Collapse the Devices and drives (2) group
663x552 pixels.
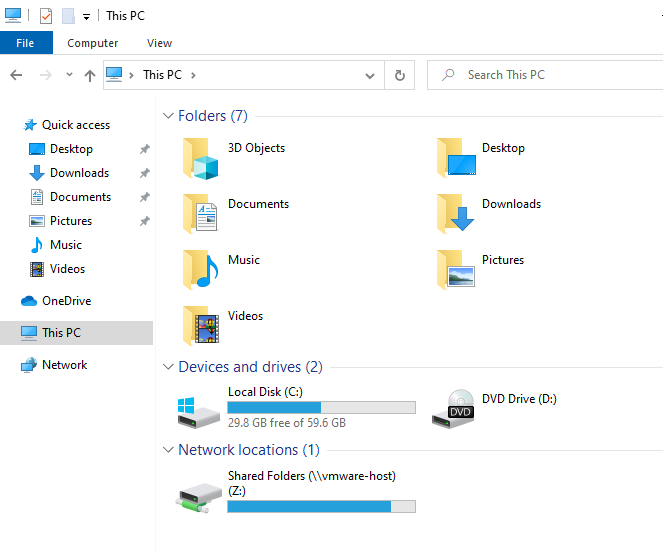pos(168,366)
